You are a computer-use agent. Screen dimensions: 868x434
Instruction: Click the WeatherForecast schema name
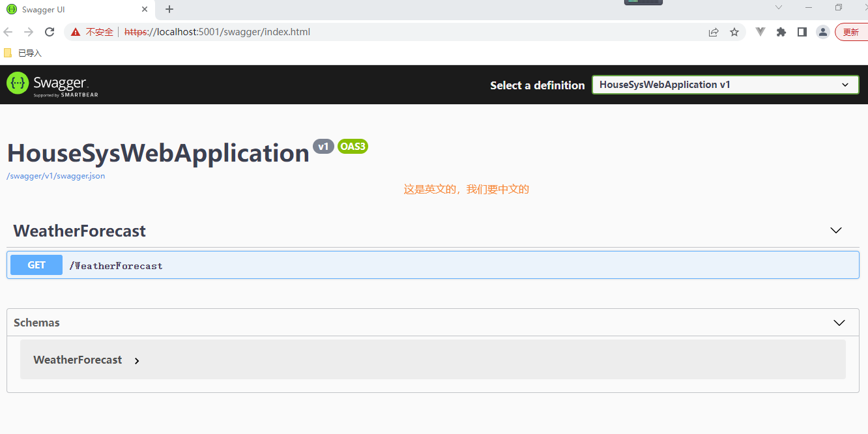[78, 360]
